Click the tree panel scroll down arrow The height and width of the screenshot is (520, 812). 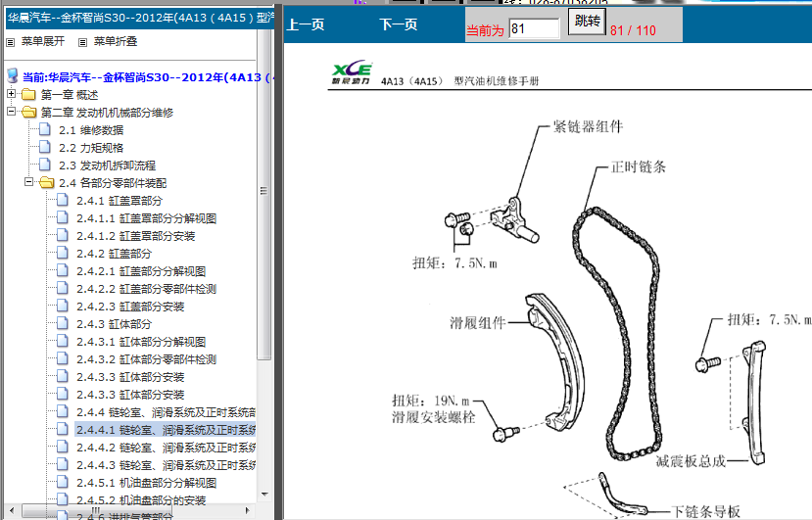coord(264,495)
